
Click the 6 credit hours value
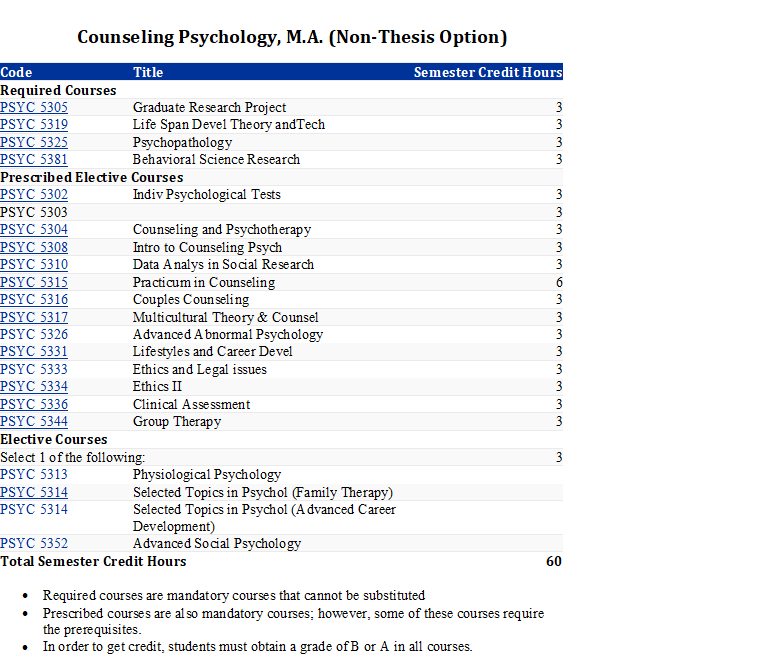coord(559,282)
